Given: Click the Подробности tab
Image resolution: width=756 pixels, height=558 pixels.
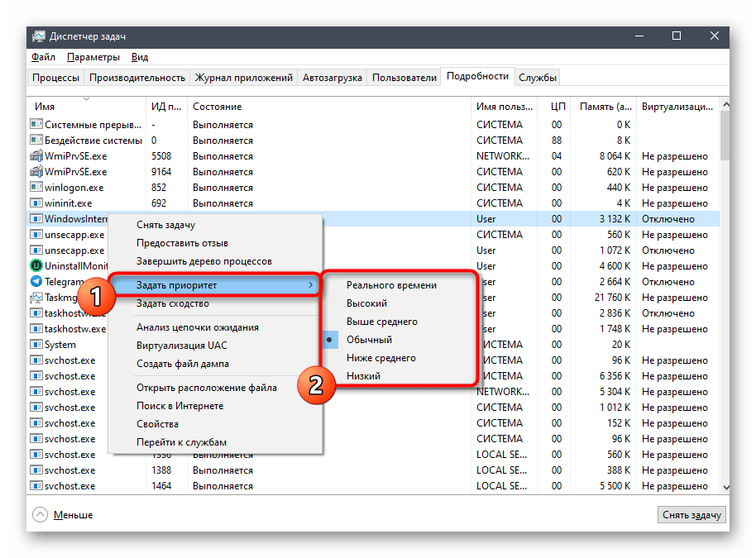Looking at the screenshot, I should pyautogui.click(x=477, y=76).
